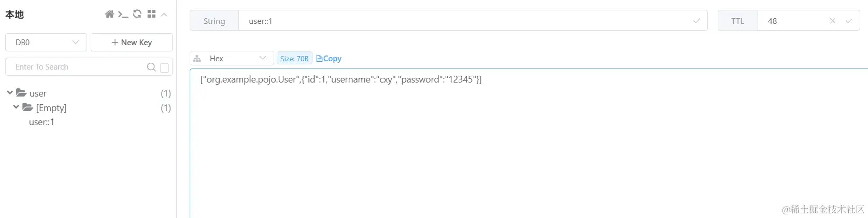868x218 pixels.
Task: Toggle the exact search checkbox
Action: [x=165, y=67]
